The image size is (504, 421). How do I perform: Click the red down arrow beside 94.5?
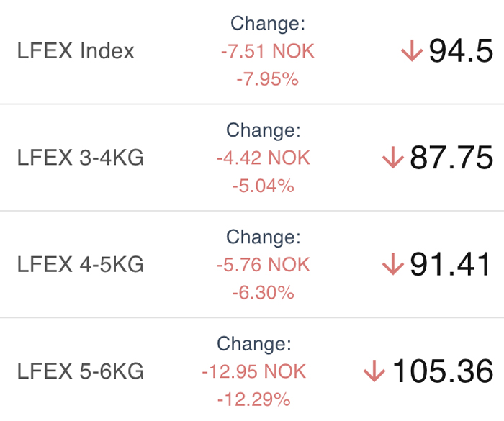pos(412,50)
